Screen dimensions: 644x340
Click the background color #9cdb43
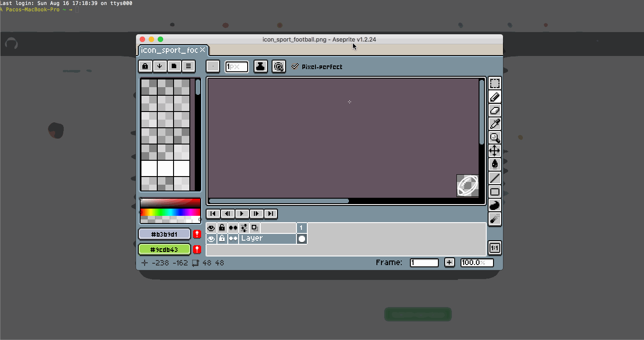165,249
